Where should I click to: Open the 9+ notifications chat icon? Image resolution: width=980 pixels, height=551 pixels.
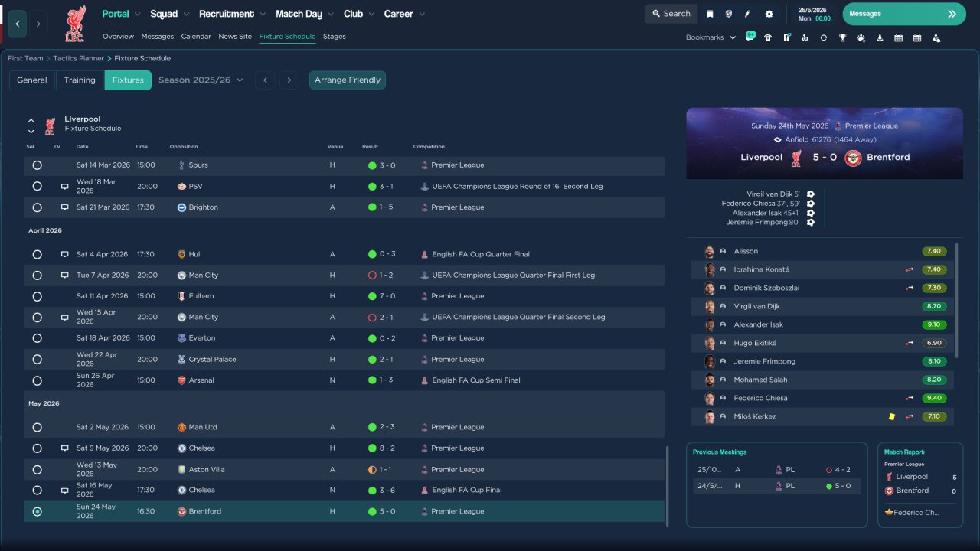tap(750, 37)
